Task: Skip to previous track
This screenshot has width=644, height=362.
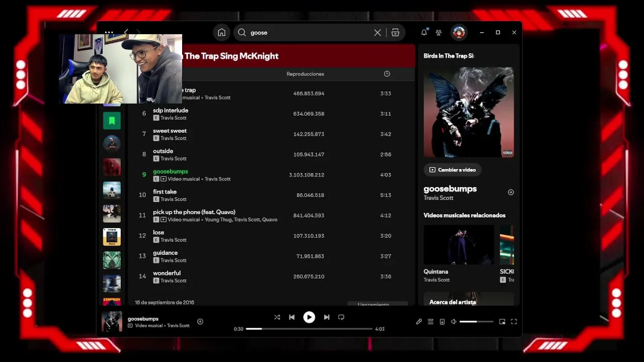Action: pyautogui.click(x=292, y=317)
